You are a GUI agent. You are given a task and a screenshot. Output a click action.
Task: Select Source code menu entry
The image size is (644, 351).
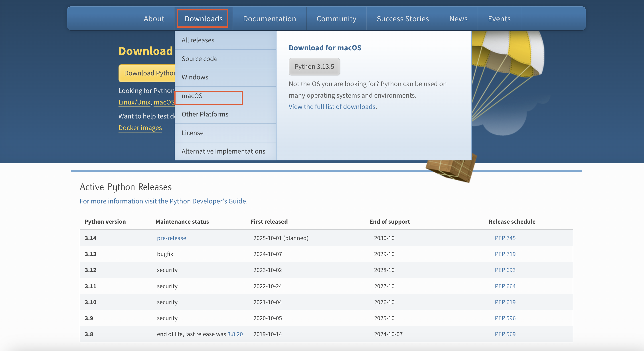pos(225,59)
